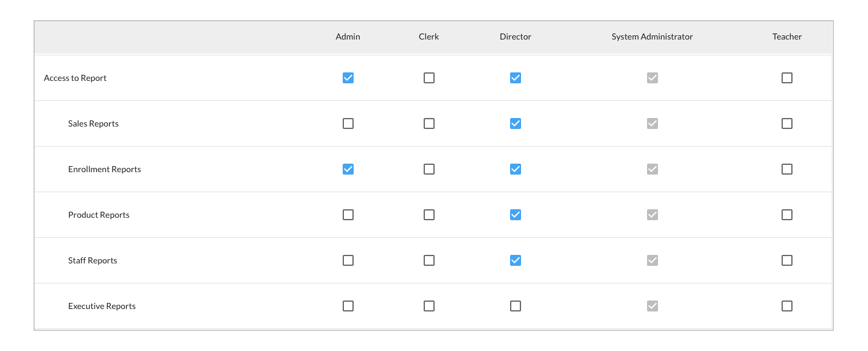The image size is (868, 351).
Task: Click System Administrator's Executive Reports checkbox
Action: coord(653,306)
